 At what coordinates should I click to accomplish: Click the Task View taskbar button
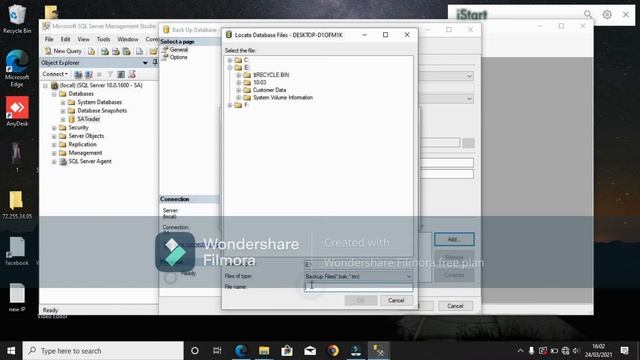[x=217, y=351]
